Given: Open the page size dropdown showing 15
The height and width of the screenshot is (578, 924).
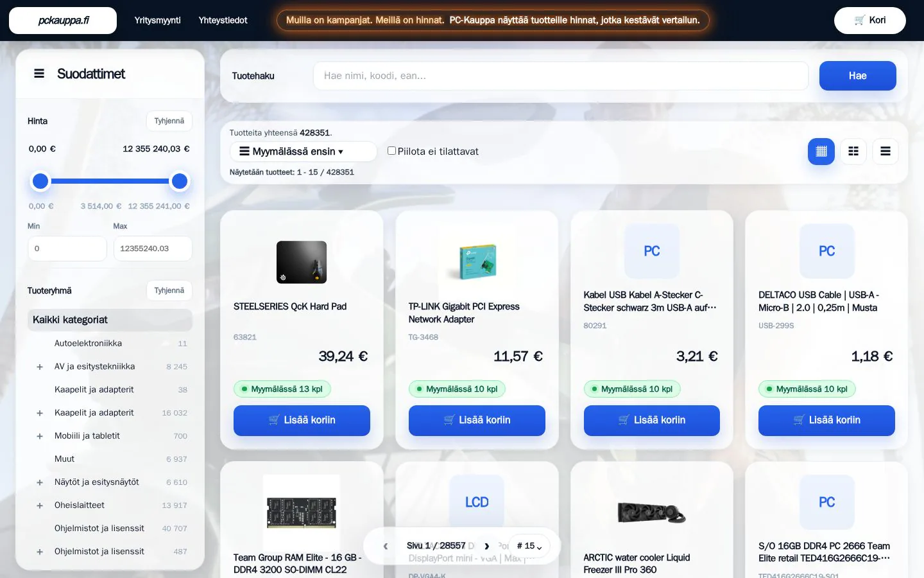Looking at the screenshot, I should (529, 546).
